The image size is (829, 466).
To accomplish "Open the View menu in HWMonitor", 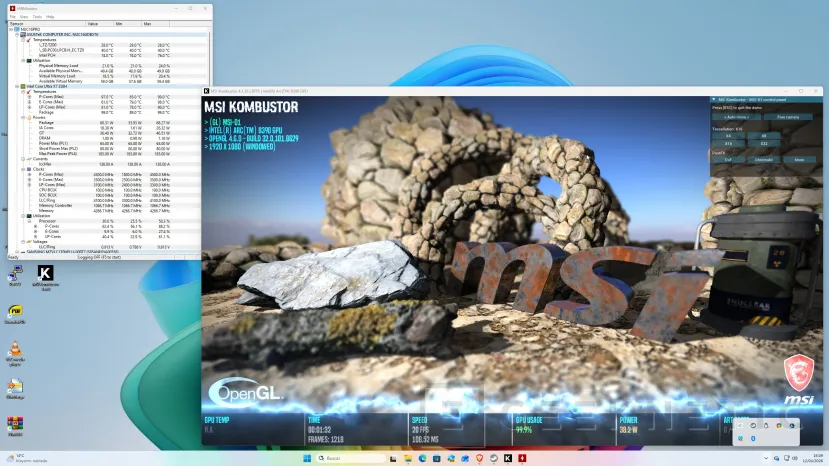I will [23, 16].
